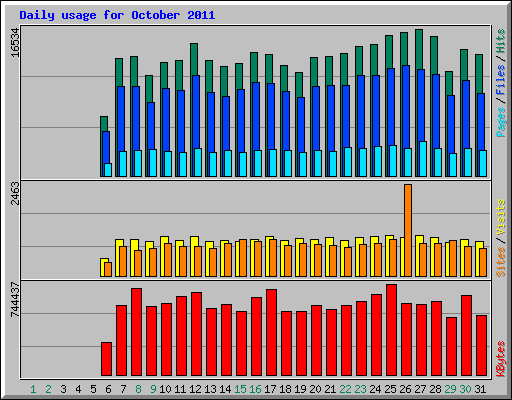512x400 pixels.
Task: Click day label 19 on the axis
Action: (300, 389)
